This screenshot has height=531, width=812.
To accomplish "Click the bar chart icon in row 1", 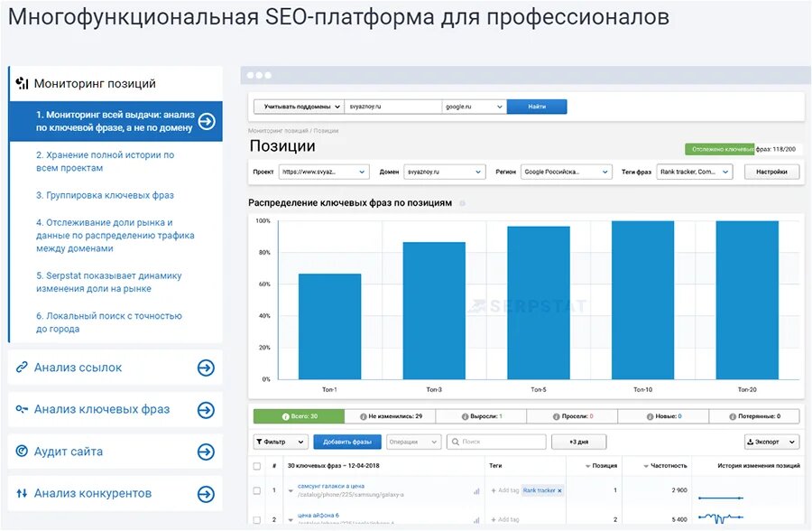I will click(476, 491).
